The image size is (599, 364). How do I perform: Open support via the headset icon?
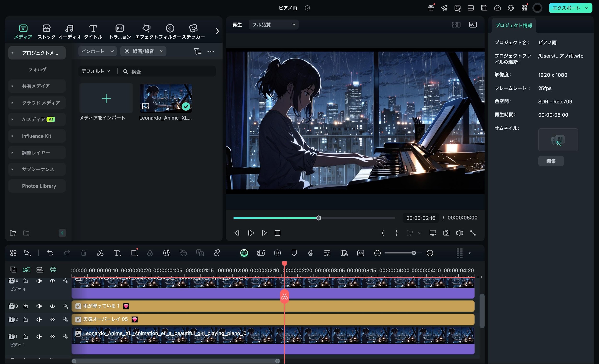tap(511, 8)
